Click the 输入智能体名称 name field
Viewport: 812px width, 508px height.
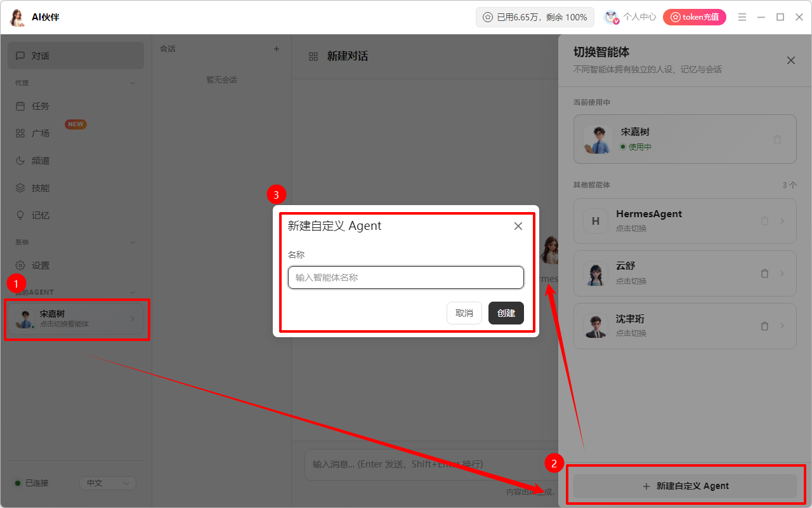pyautogui.click(x=406, y=277)
